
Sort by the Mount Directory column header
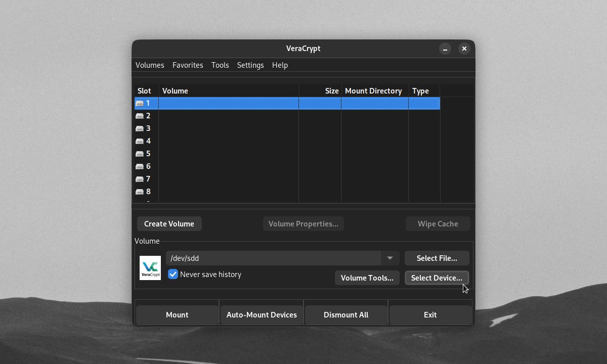coord(375,91)
